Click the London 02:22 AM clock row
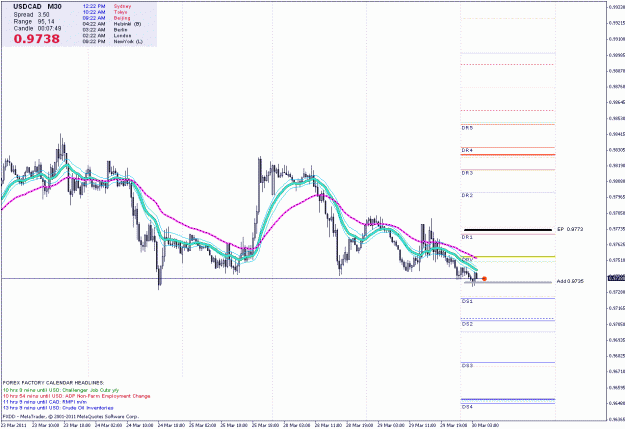This screenshot has width=625, height=429. [106, 35]
